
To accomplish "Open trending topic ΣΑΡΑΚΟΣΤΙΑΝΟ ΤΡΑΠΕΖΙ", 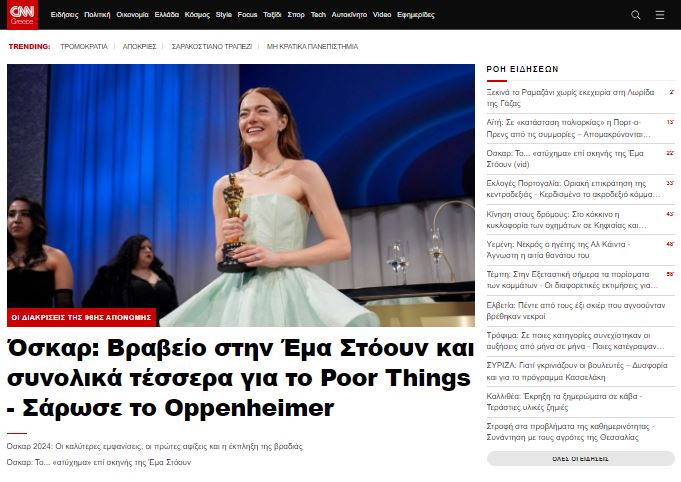I will pos(212,46).
